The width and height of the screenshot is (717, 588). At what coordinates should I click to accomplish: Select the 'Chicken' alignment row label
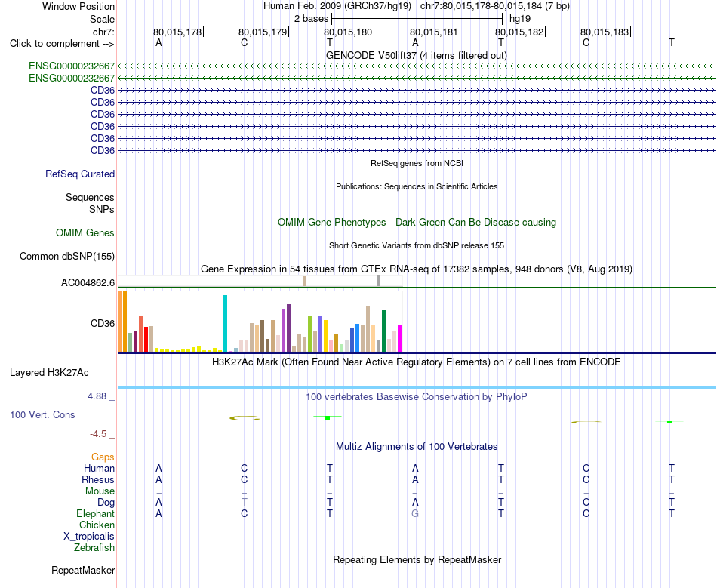97,525
